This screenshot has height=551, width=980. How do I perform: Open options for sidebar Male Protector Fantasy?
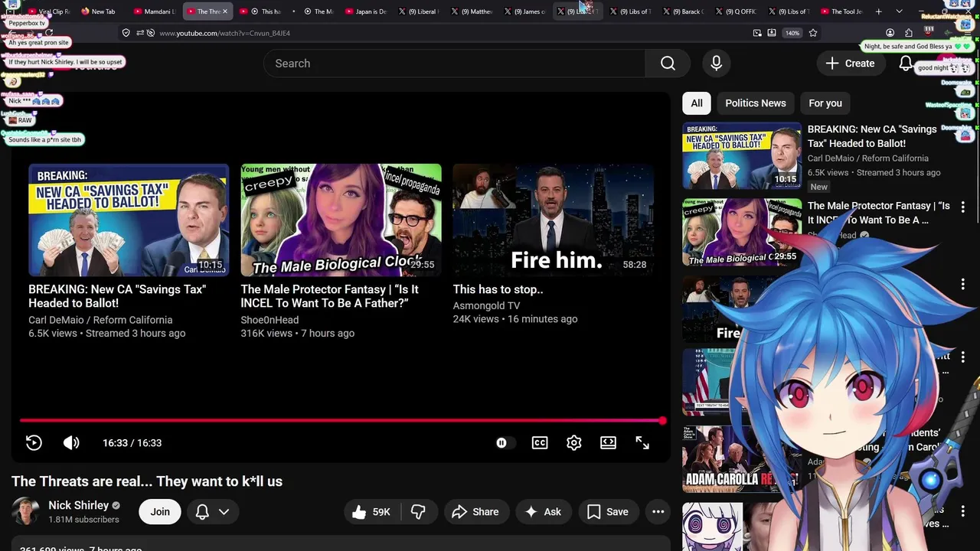click(x=962, y=207)
